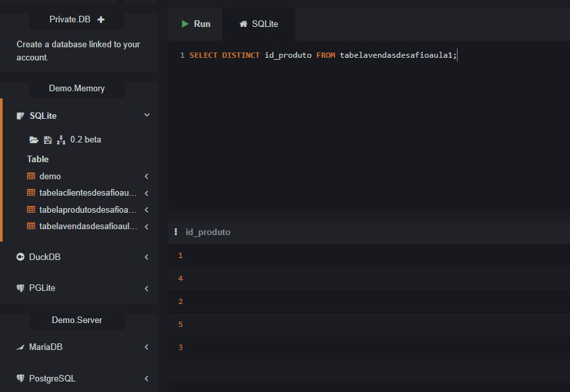The height and width of the screenshot is (392, 570).
Task: Click the tabelaclientesdesafioau table grid icon
Action: [x=32, y=193]
